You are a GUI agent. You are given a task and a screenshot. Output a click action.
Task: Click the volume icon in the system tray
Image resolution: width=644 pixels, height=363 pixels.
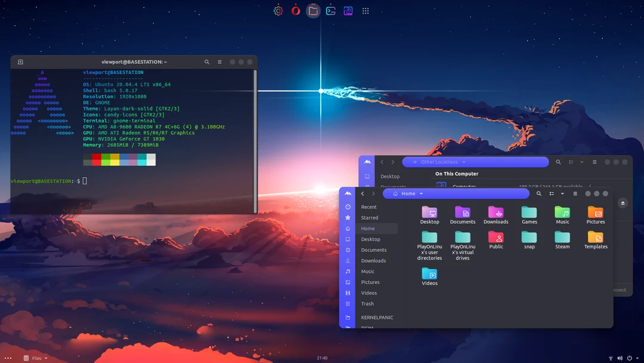coord(619,358)
